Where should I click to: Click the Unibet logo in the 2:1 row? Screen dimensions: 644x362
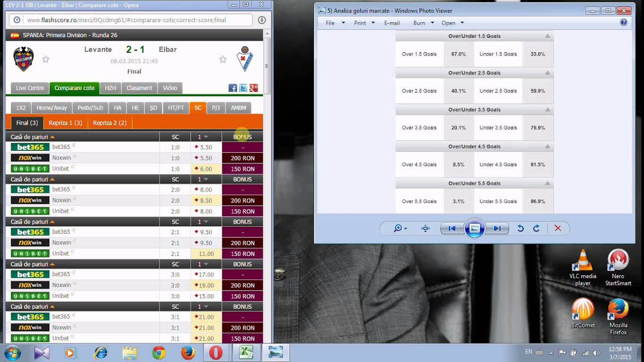tap(30, 253)
